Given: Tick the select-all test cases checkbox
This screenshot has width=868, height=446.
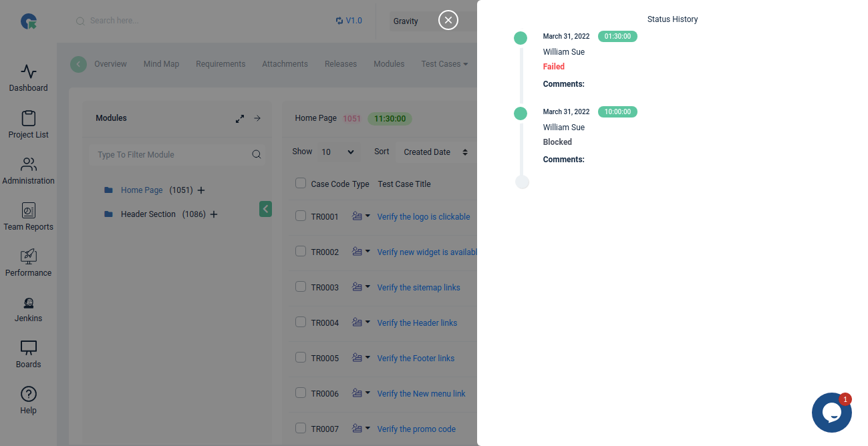Looking at the screenshot, I should [301, 184].
